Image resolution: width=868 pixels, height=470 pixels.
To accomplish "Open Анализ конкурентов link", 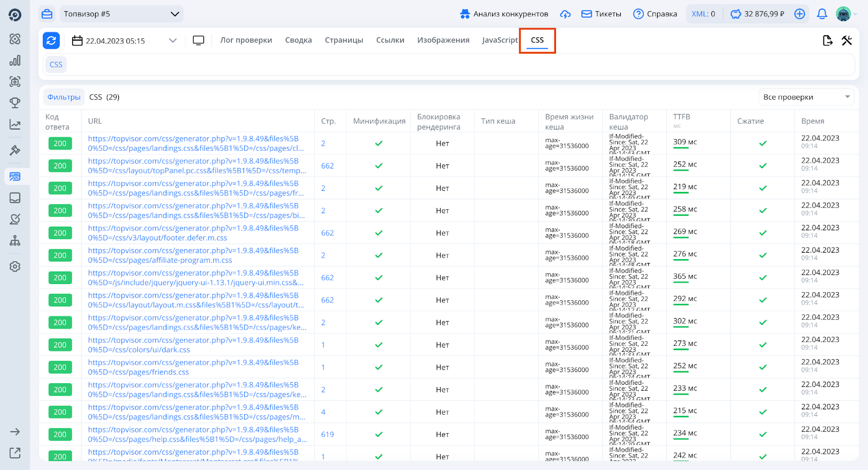I will tap(504, 14).
